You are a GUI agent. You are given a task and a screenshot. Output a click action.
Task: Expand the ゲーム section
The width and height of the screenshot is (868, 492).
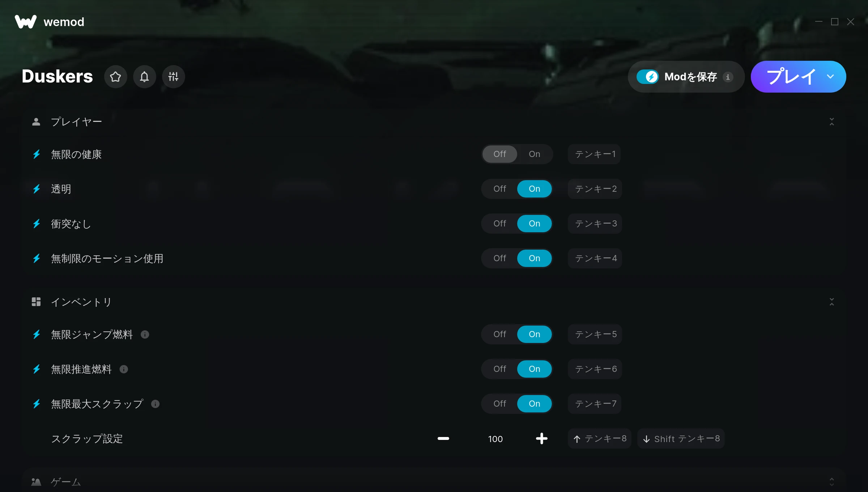(832, 482)
